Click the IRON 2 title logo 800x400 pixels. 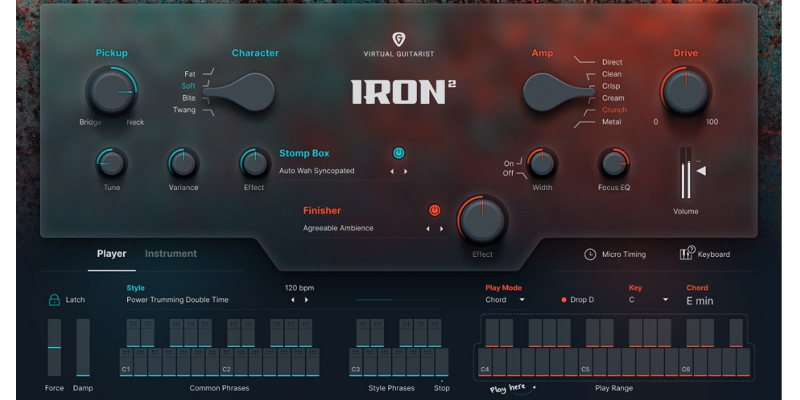[x=403, y=92]
